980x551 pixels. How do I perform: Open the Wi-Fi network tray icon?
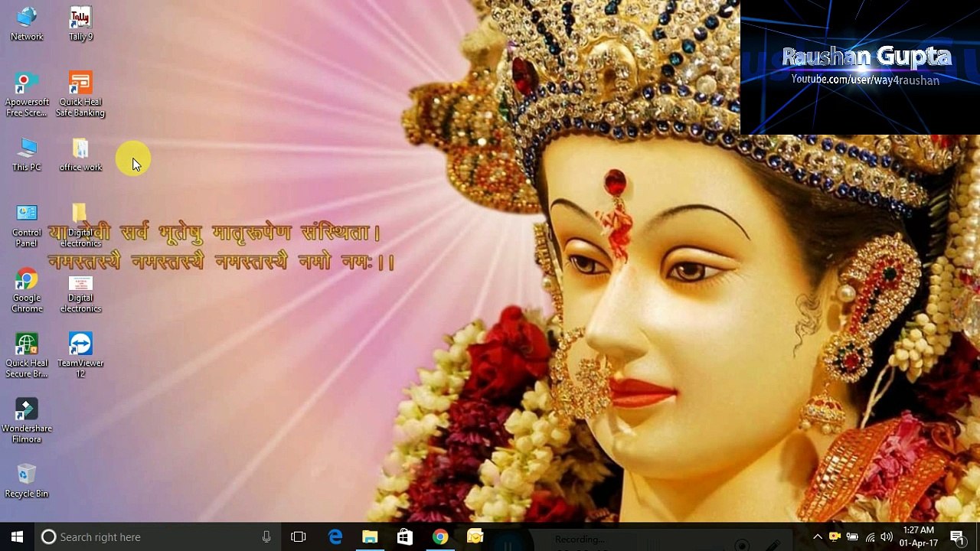tap(870, 536)
